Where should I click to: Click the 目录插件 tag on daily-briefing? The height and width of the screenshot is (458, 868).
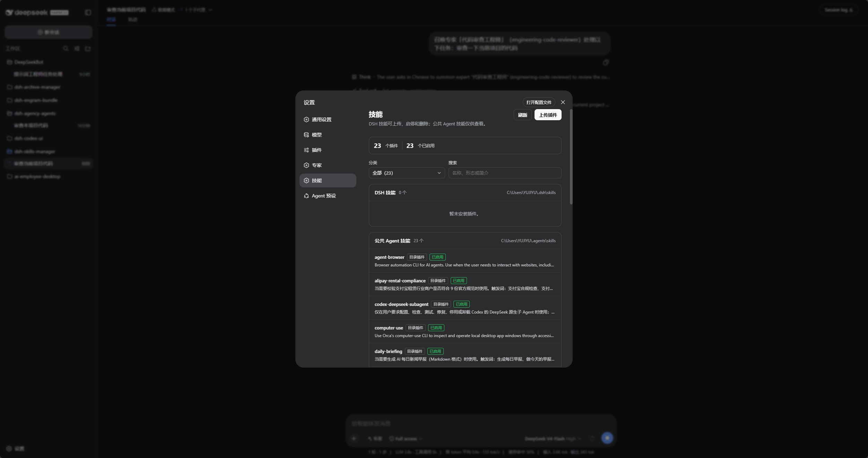point(415,351)
